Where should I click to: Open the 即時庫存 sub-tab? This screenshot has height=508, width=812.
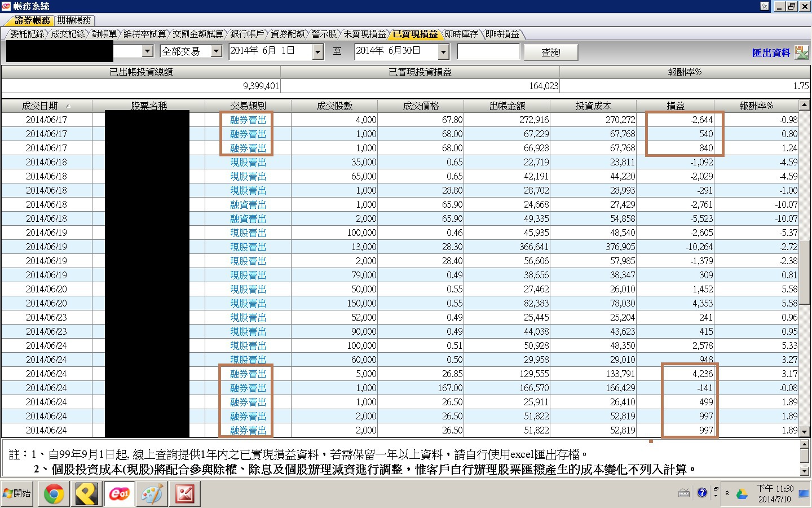[x=461, y=34]
